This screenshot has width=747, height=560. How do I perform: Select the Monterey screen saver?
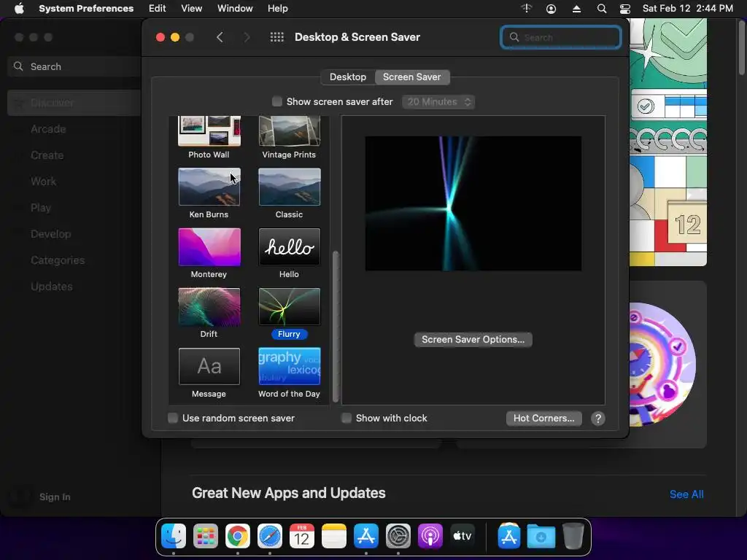209,253
